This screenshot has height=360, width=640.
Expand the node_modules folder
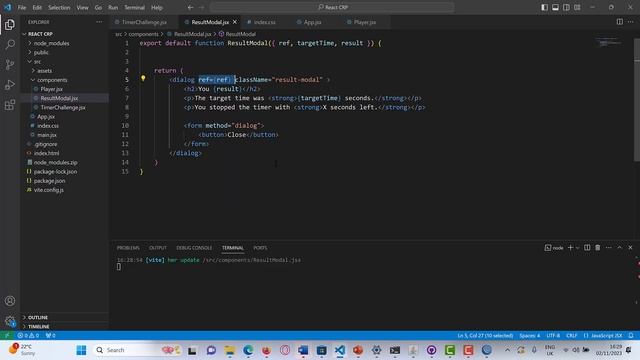pyautogui.click(x=64, y=43)
